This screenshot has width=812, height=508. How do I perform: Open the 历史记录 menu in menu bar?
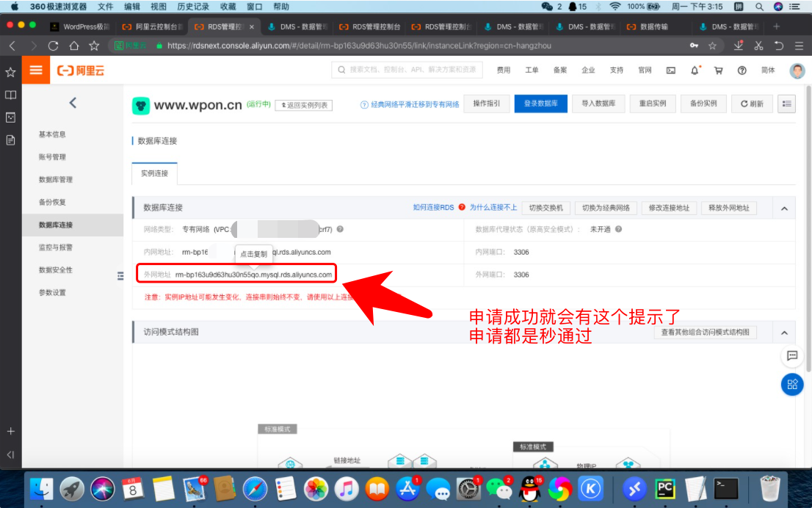point(192,7)
